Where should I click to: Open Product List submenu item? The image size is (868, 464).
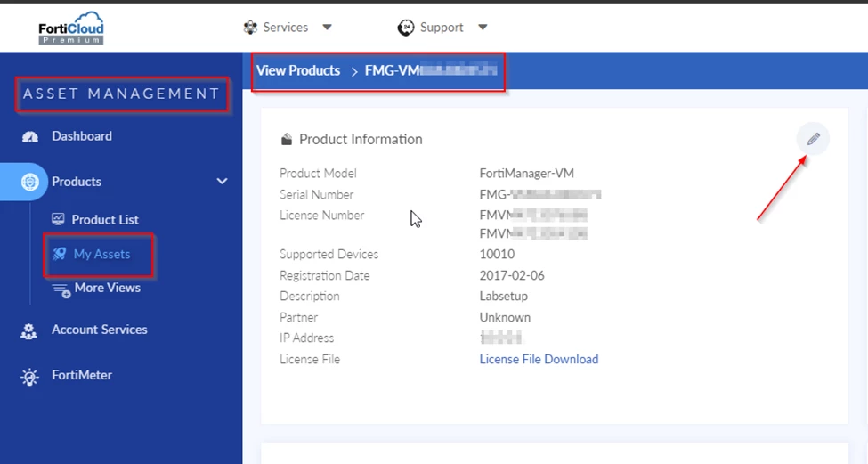pyautogui.click(x=105, y=220)
